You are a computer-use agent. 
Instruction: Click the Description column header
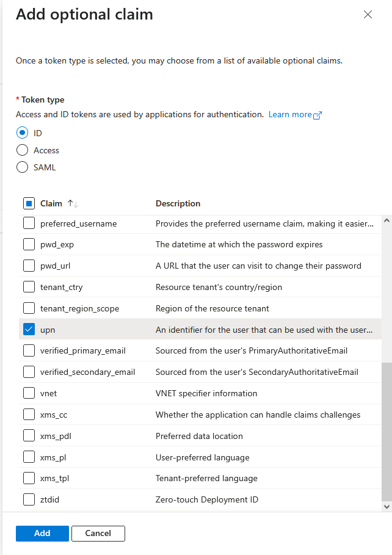click(178, 203)
